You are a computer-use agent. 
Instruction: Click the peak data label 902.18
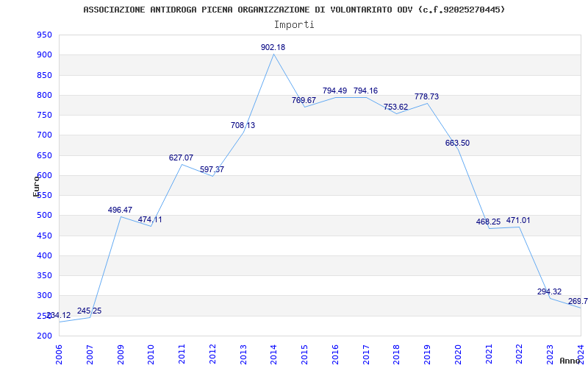(x=273, y=47)
